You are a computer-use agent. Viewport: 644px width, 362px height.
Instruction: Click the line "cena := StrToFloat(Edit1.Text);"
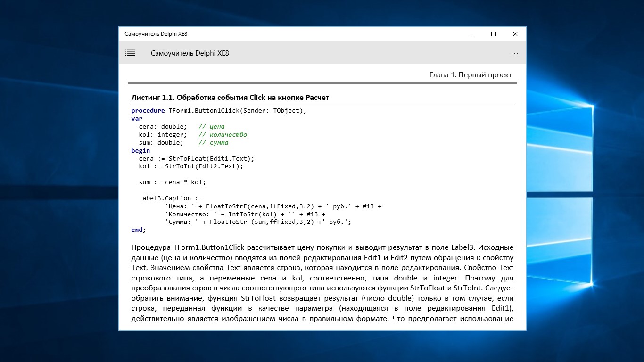coord(197,159)
